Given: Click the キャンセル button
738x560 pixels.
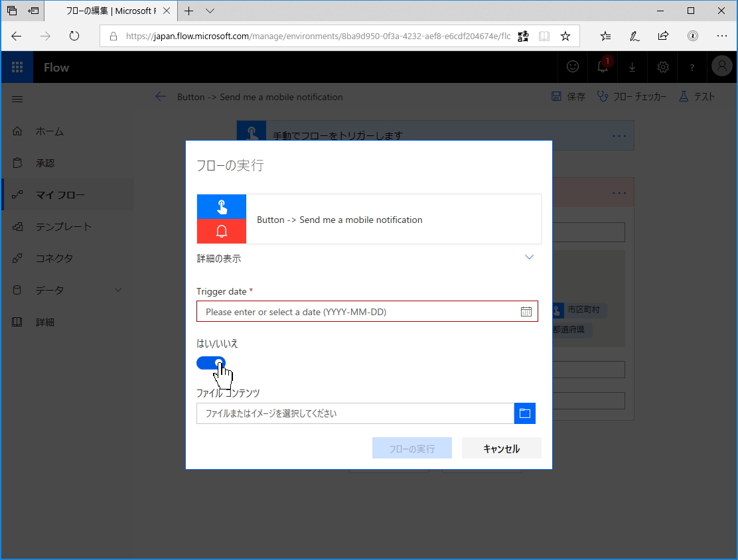Looking at the screenshot, I should point(501,449).
